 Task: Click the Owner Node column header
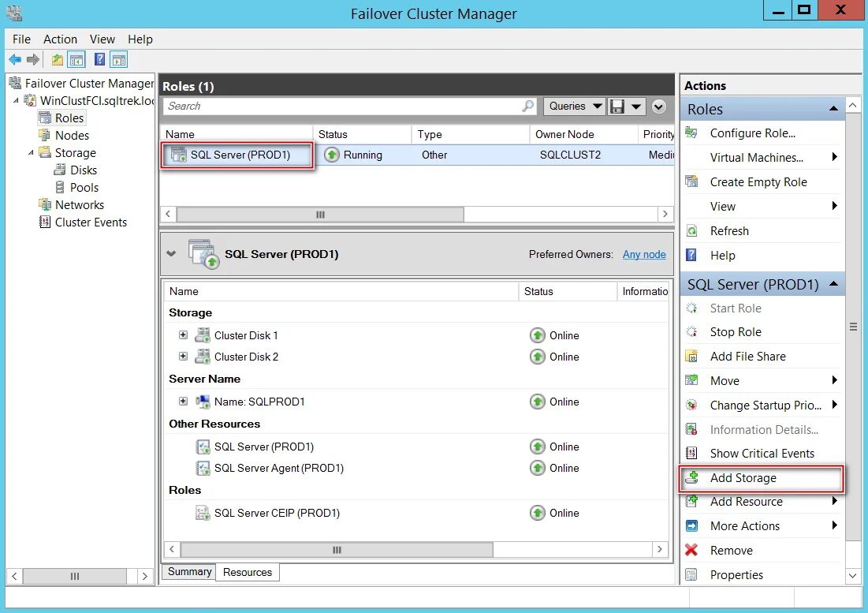(583, 134)
